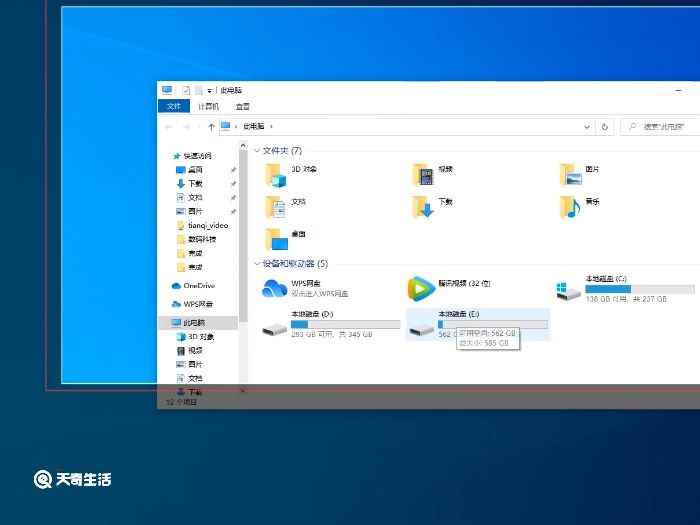Open the address bar history dropdown
The height and width of the screenshot is (525, 700).
pyautogui.click(x=587, y=127)
